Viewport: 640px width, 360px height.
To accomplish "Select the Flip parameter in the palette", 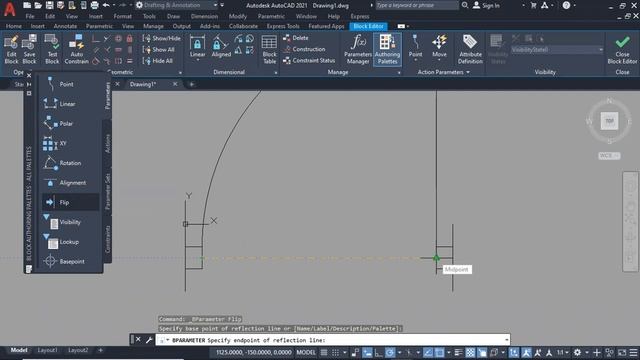I will coord(70,202).
